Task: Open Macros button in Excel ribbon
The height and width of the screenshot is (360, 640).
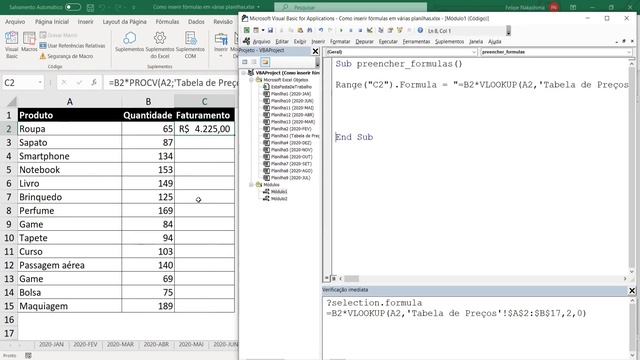Action: point(29,42)
